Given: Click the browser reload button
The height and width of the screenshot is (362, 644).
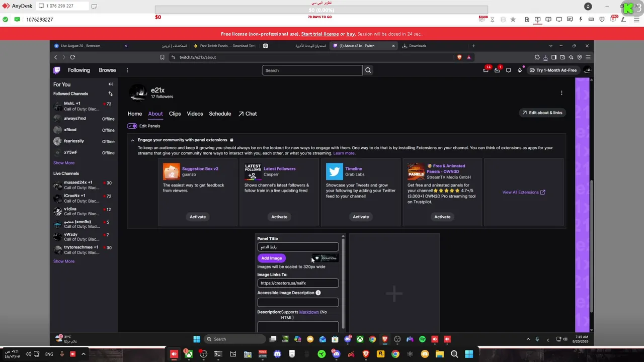Looking at the screenshot, I should point(72,57).
